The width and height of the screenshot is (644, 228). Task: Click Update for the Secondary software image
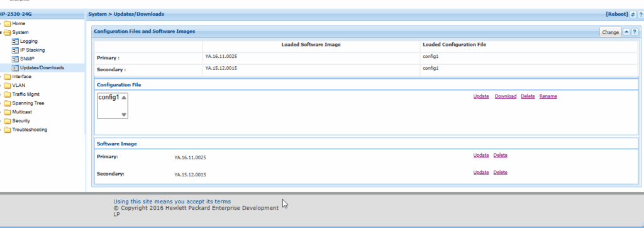pyautogui.click(x=481, y=173)
